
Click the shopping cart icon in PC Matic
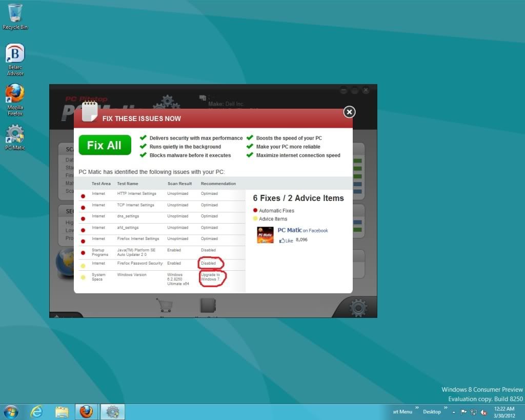point(165,305)
